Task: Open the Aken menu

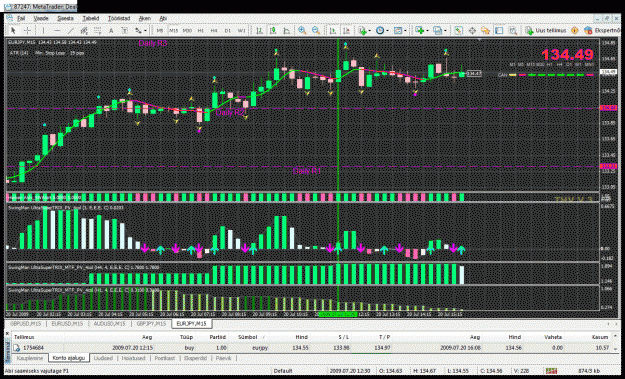Action: coord(145,18)
